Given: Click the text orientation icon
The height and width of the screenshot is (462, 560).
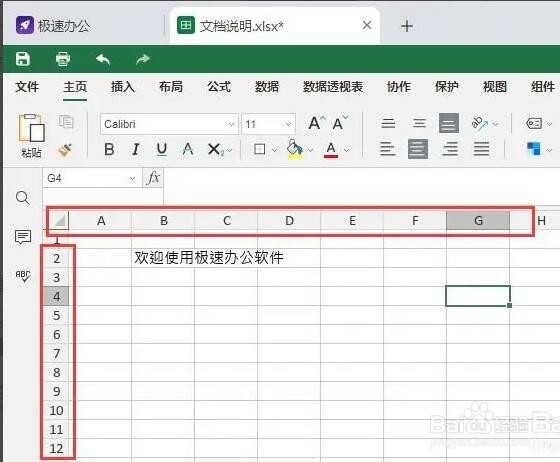Looking at the screenshot, I should coord(480,124).
